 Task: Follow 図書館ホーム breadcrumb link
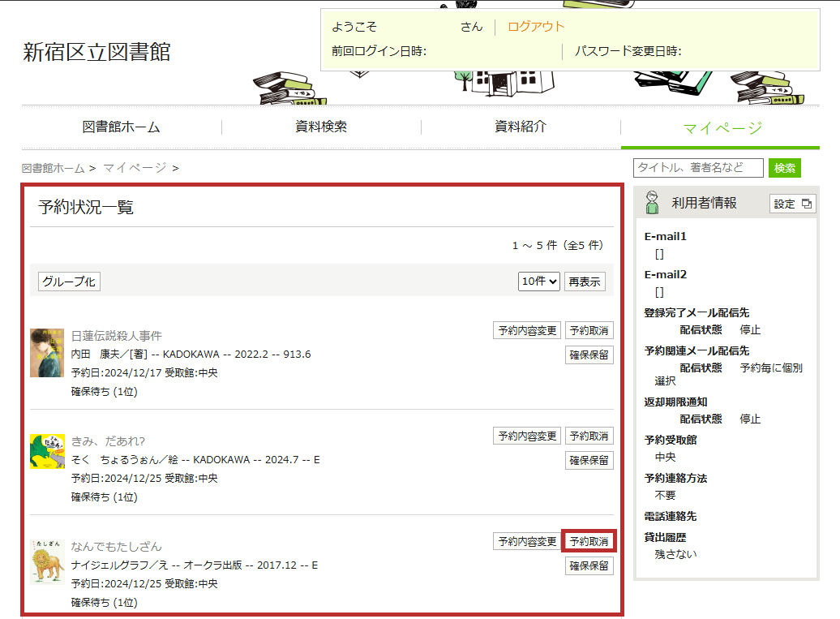point(53,168)
